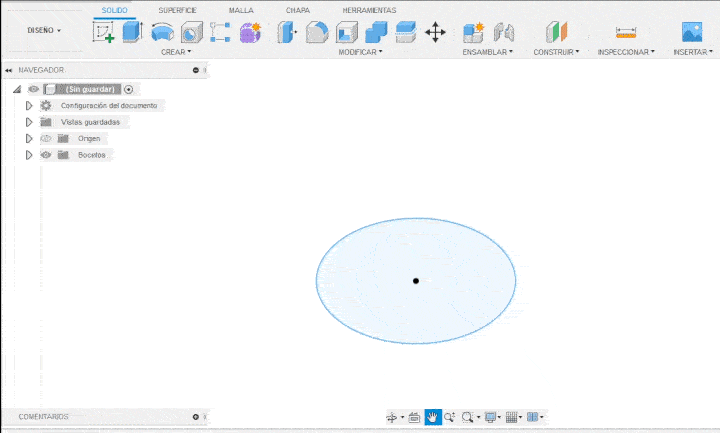Select the Extrude tool in toolbar

click(133, 32)
